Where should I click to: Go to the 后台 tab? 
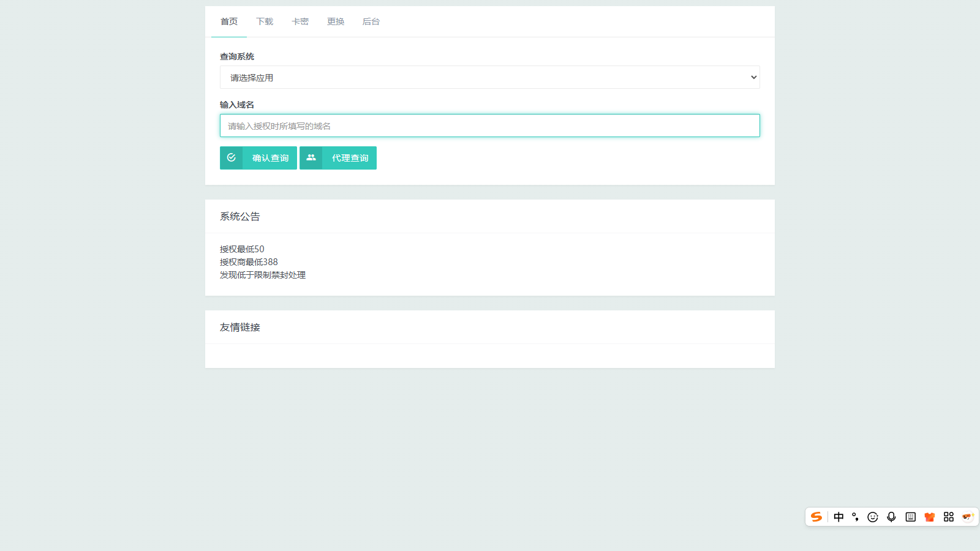click(x=371, y=21)
